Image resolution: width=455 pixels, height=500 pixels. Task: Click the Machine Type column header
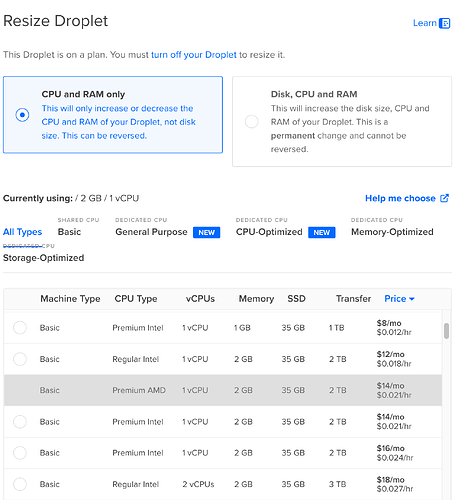click(x=70, y=299)
